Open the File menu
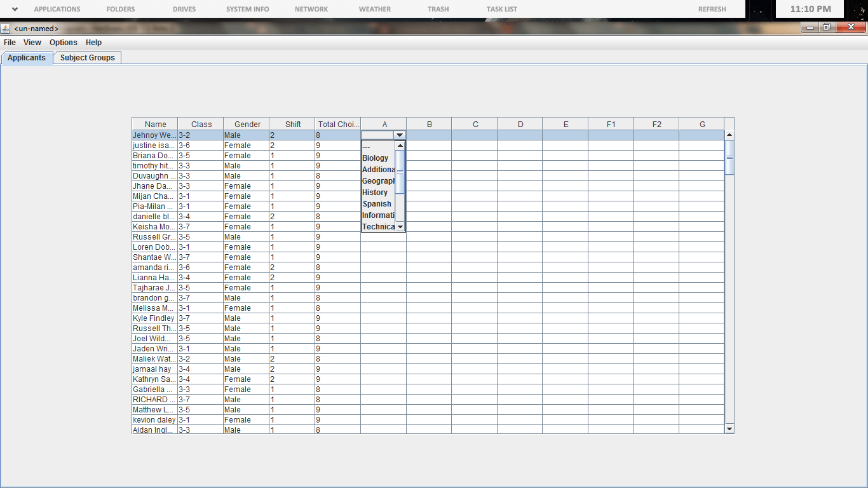 click(10, 43)
